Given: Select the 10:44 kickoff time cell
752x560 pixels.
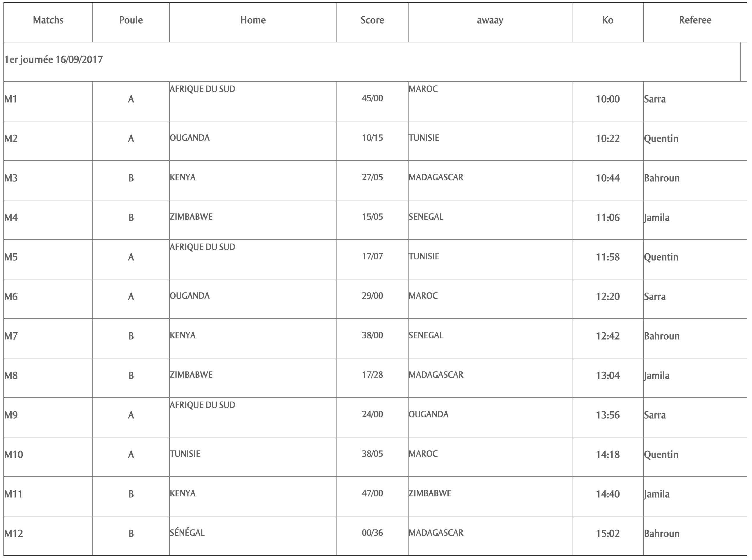Looking at the screenshot, I should point(608,180).
